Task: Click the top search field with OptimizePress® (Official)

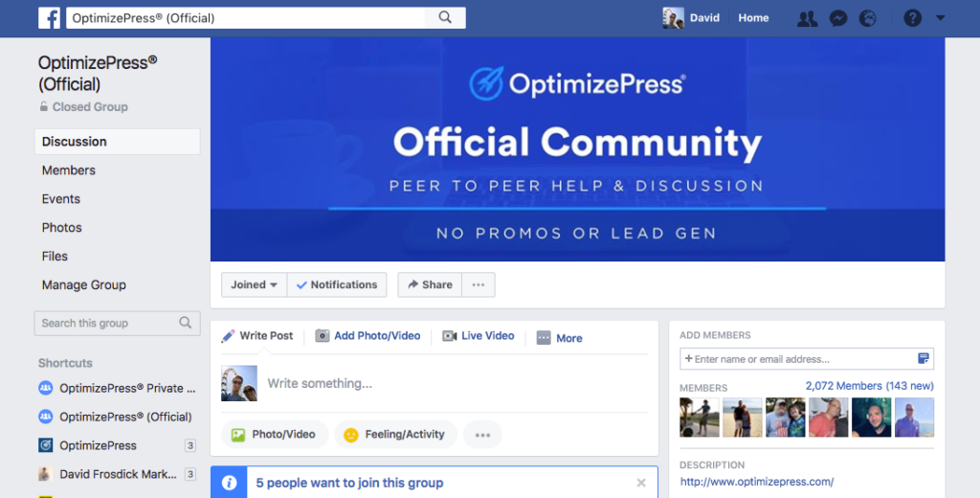Action: tap(245, 17)
